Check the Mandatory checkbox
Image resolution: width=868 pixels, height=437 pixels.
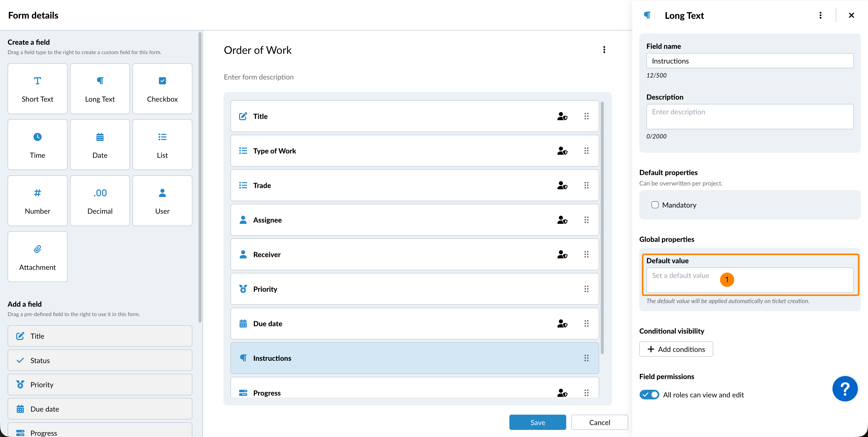655,205
